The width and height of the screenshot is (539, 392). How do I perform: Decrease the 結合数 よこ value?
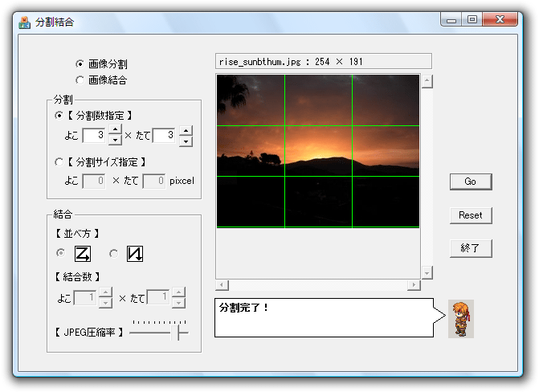(105, 303)
